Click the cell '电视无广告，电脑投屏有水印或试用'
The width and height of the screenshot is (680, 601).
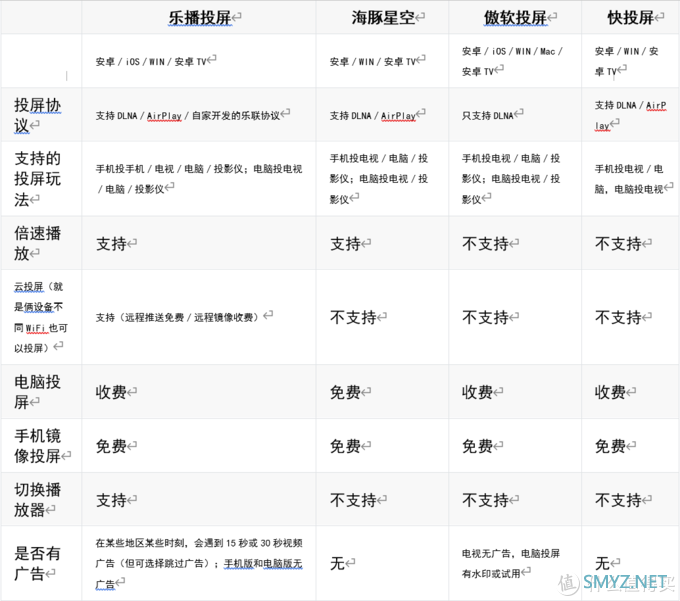511,563
